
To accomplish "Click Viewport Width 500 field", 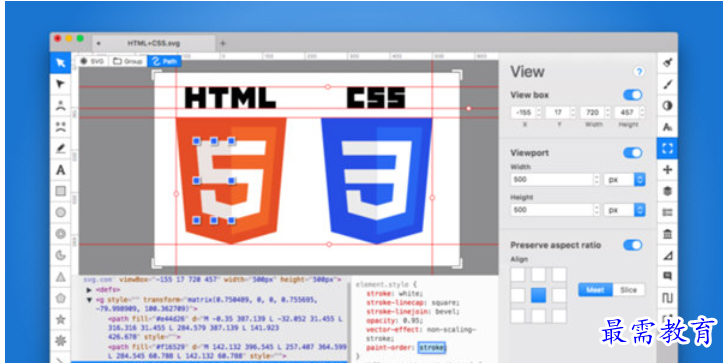I will (552, 180).
